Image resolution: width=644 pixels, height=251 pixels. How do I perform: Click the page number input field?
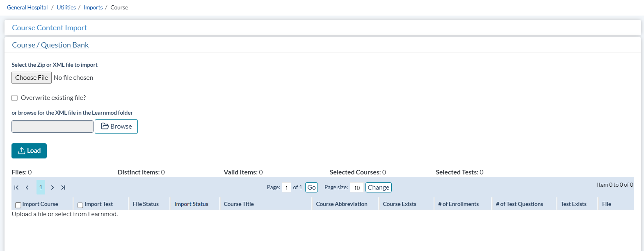coord(286,188)
